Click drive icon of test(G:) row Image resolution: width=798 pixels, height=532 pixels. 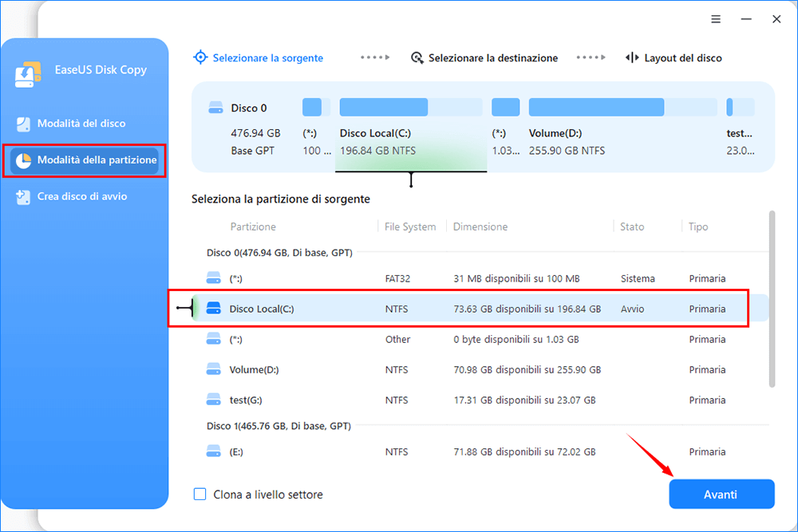tap(214, 400)
